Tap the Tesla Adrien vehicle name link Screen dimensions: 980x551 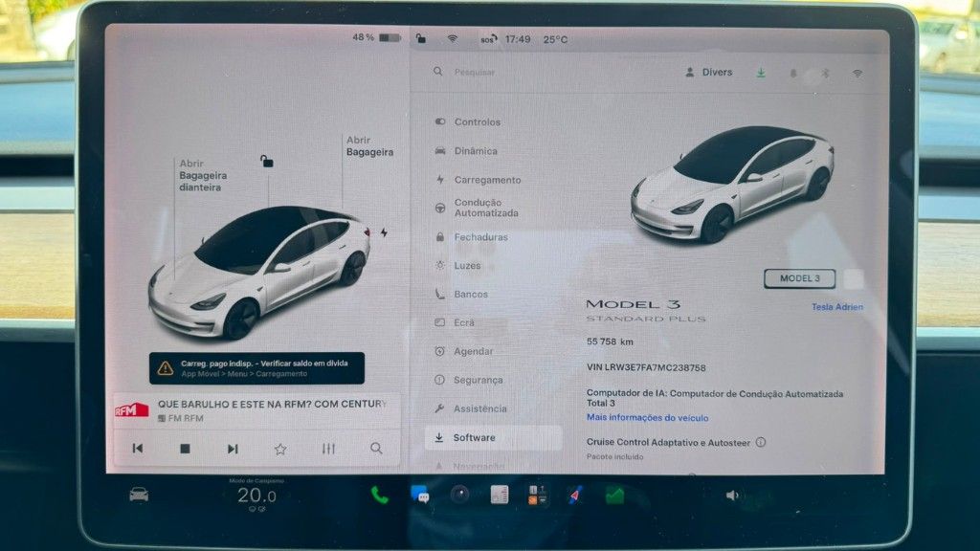[x=836, y=307]
